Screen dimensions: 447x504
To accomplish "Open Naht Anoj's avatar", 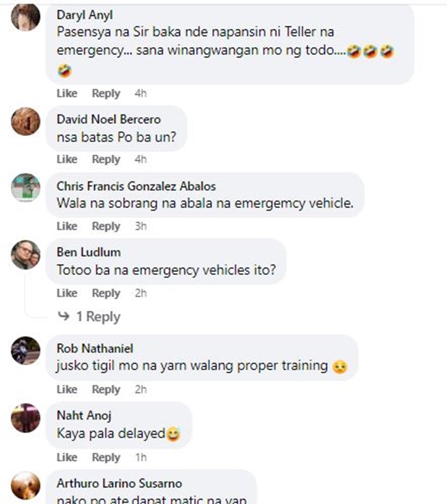I will (26, 418).
